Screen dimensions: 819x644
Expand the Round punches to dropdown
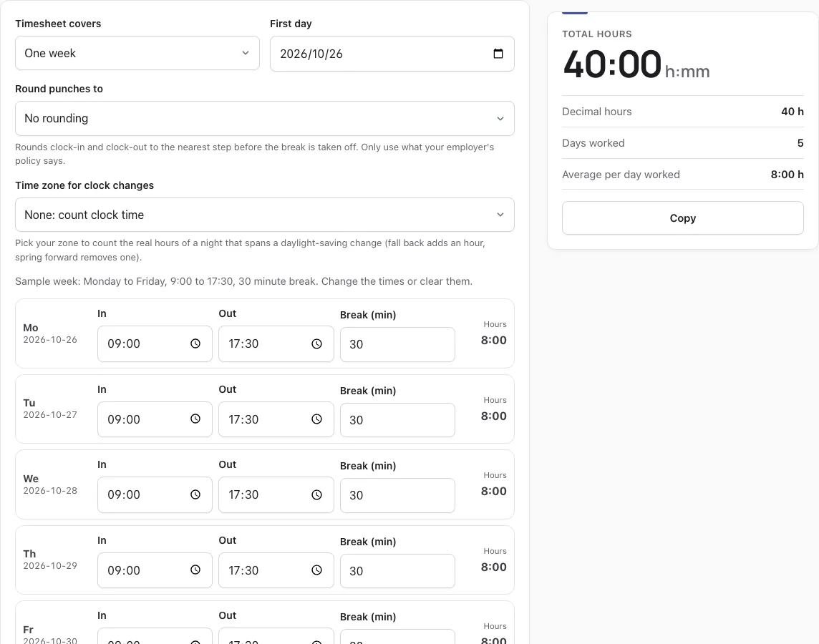point(265,119)
